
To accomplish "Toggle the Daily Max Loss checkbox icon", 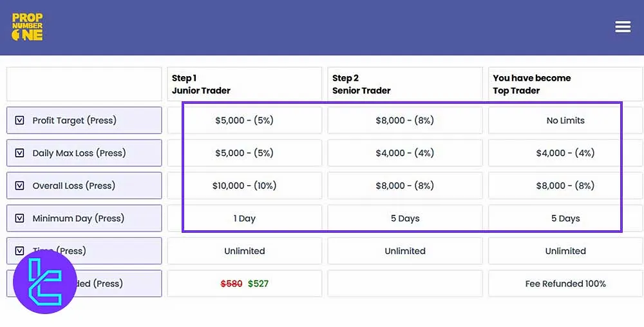I will (19, 153).
